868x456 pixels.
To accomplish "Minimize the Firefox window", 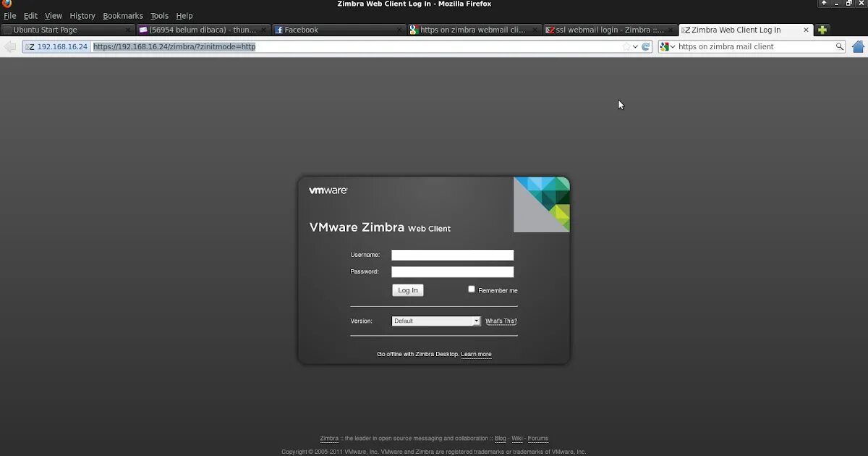I will tap(836, 4).
